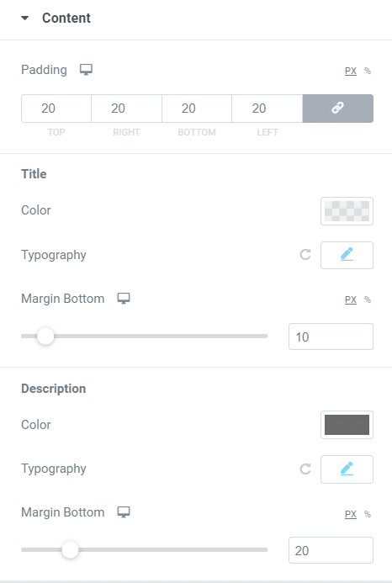Edit Description typography with pencil icon
Screen dimensions: 392x583
click(x=347, y=469)
